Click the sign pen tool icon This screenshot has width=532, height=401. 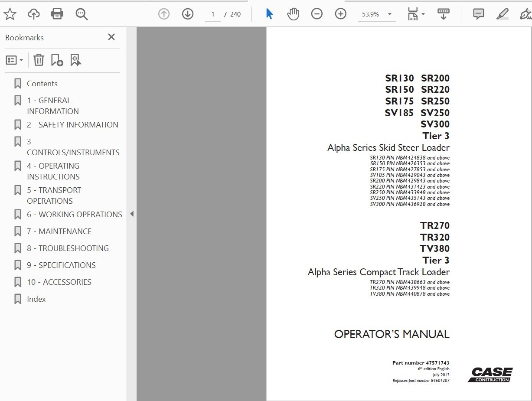[x=525, y=14]
